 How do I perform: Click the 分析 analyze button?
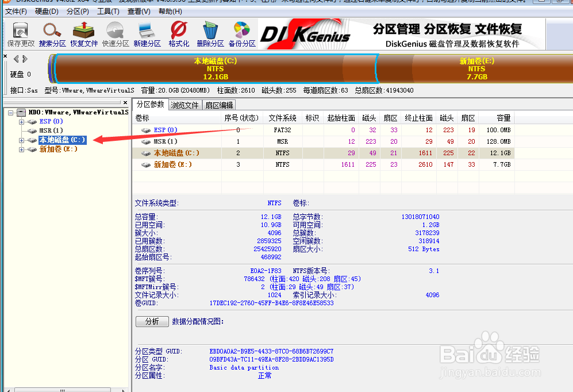tap(152, 321)
